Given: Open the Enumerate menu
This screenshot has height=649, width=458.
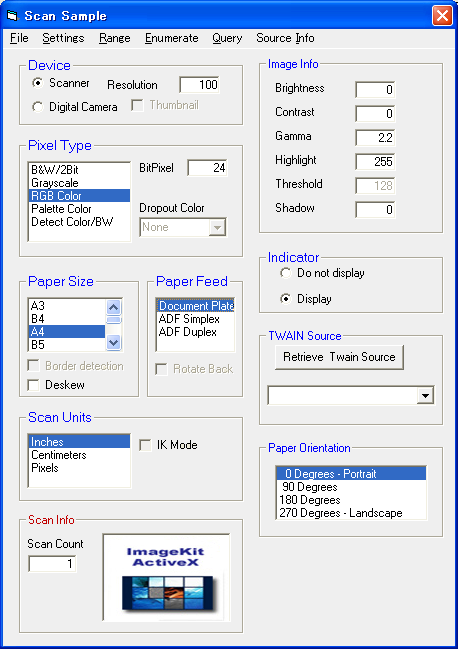Looking at the screenshot, I should coord(172,38).
